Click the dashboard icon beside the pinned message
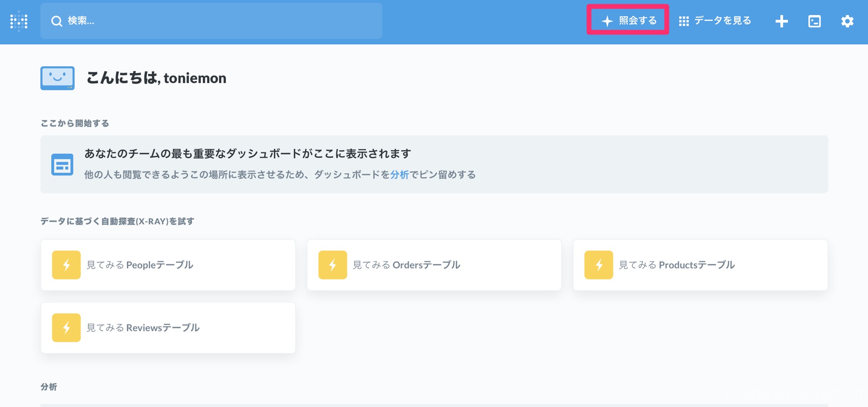The width and height of the screenshot is (868, 407). 62,164
